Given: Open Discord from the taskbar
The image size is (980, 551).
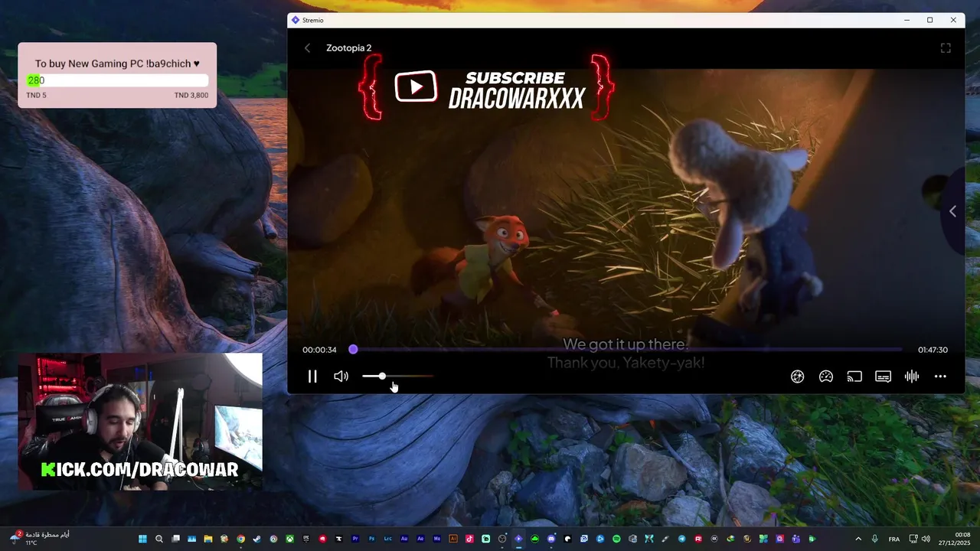Looking at the screenshot, I should click(x=551, y=539).
